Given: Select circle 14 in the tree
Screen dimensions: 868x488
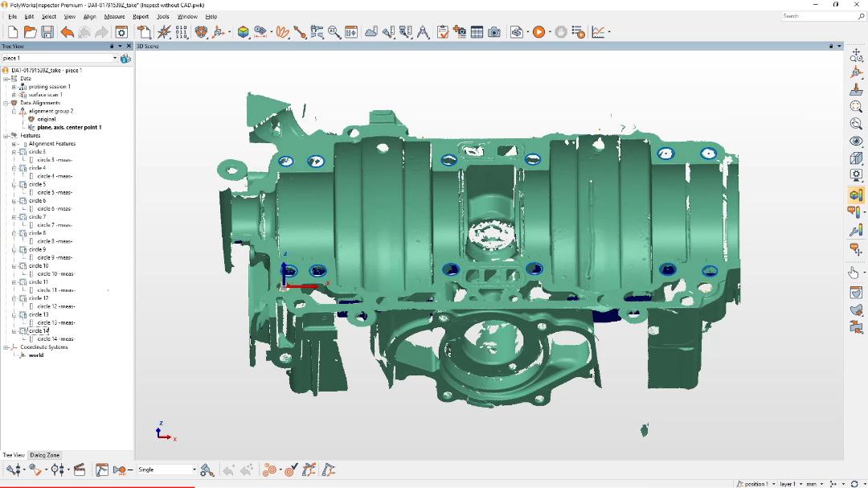Looking at the screenshot, I should (x=39, y=330).
